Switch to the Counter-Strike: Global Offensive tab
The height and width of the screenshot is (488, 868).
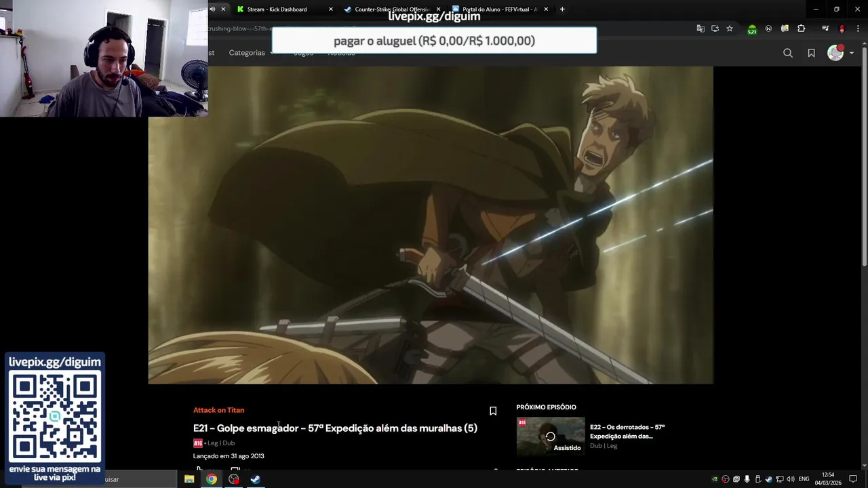click(x=392, y=9)
